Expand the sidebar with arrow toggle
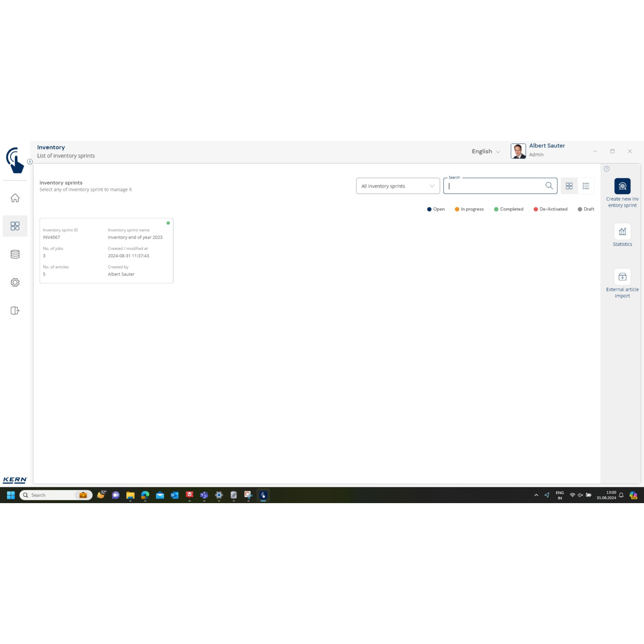The image size is (644, 644). (30, 162)
